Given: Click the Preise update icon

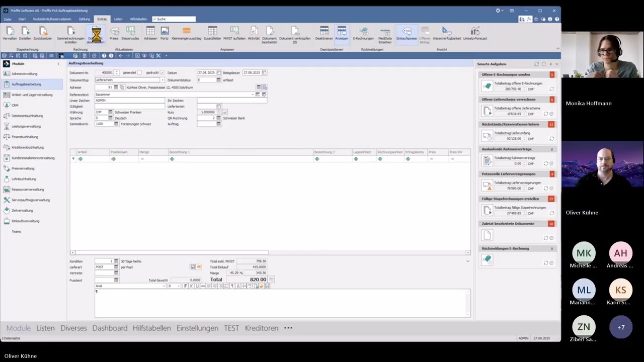Looking at the screenshot, I should coord(114,33).
